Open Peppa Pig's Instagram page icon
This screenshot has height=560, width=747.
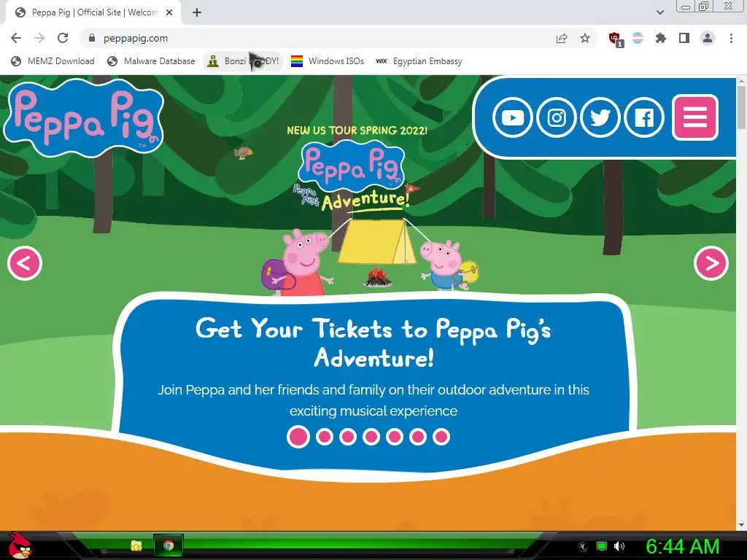(x=557, y=117)
